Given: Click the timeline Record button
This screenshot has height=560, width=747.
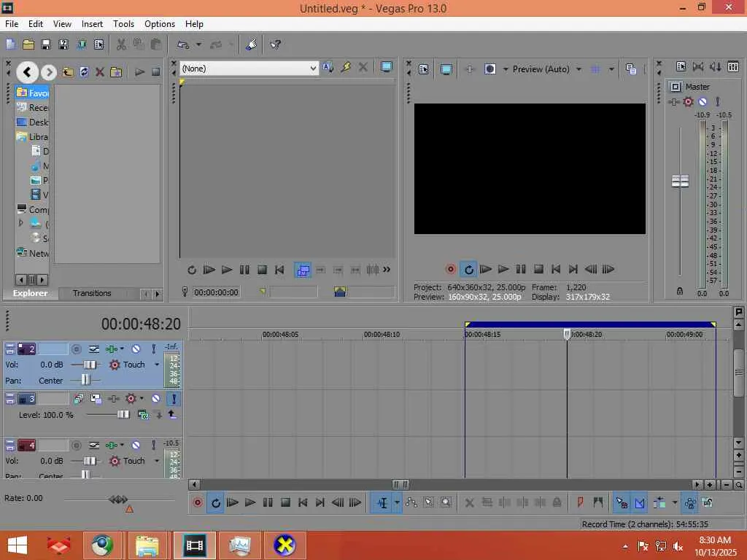Looking at the screenshot, I should [x=198, y=503].
